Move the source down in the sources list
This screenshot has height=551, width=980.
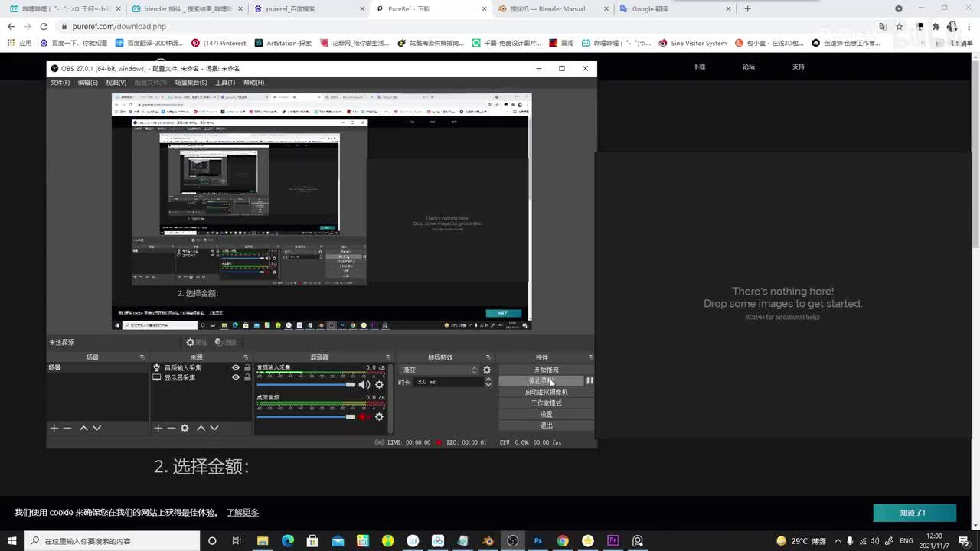point(214,429)
